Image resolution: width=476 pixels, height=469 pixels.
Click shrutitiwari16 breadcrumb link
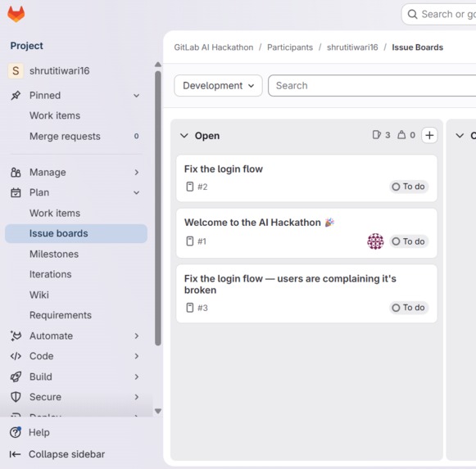point(352,47)
